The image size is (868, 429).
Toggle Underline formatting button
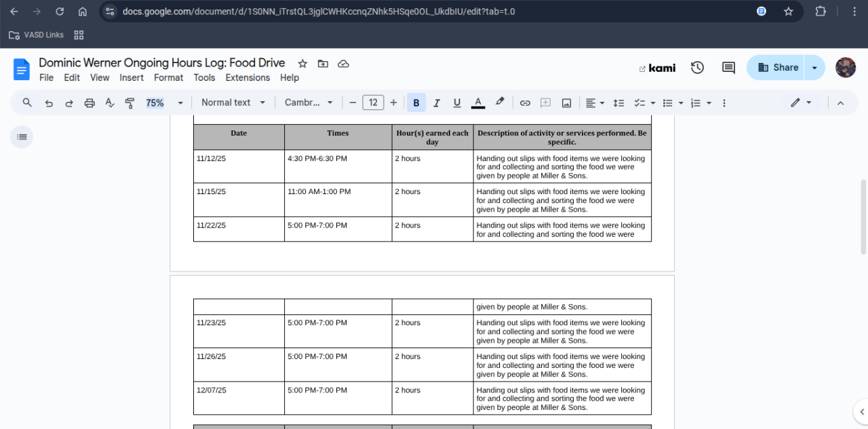[457, 103]
